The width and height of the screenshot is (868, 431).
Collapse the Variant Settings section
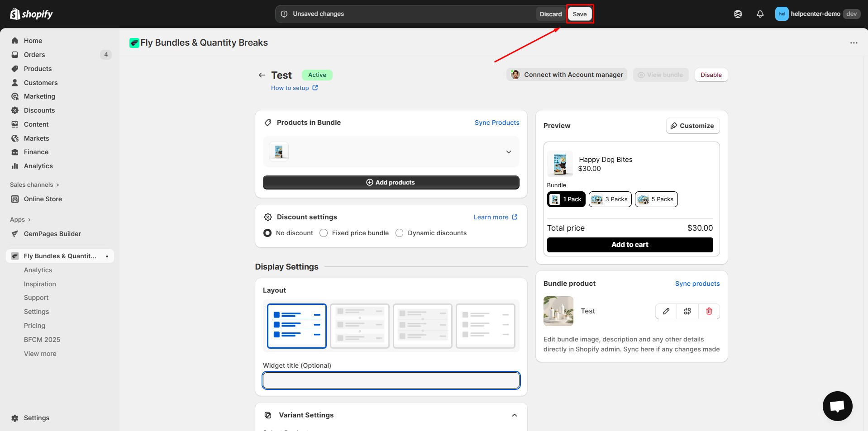(514, 415)
